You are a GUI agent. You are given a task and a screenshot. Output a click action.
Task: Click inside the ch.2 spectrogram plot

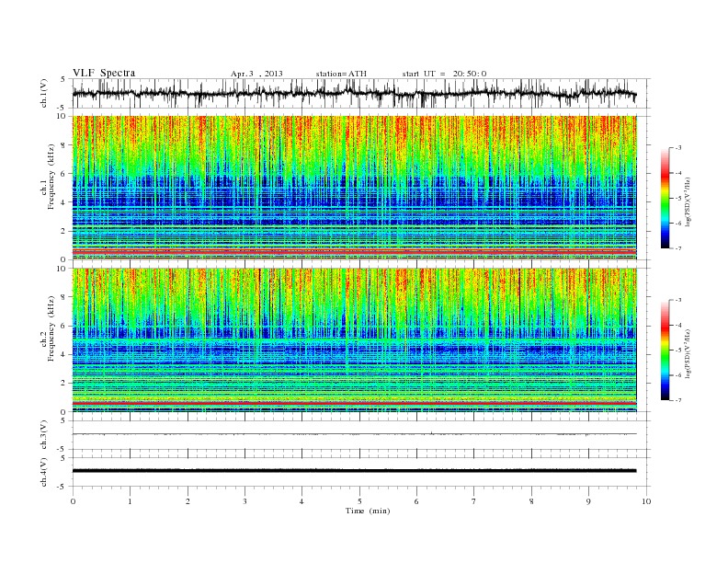355,339
